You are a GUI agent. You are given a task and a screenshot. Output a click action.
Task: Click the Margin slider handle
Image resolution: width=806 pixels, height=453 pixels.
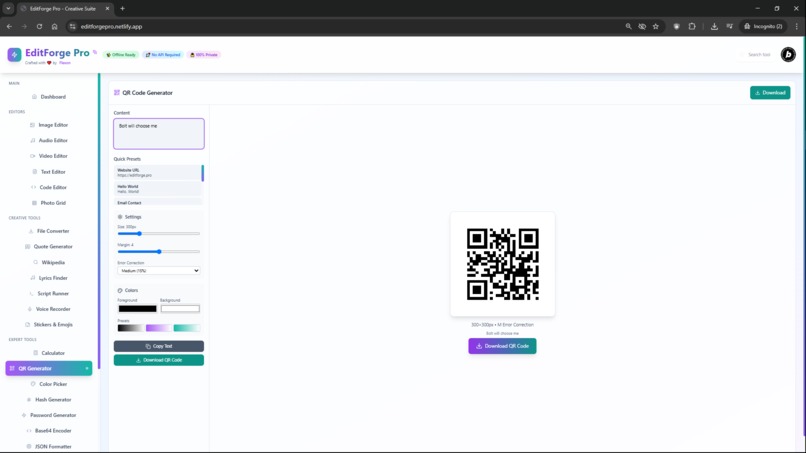point(159,251)
